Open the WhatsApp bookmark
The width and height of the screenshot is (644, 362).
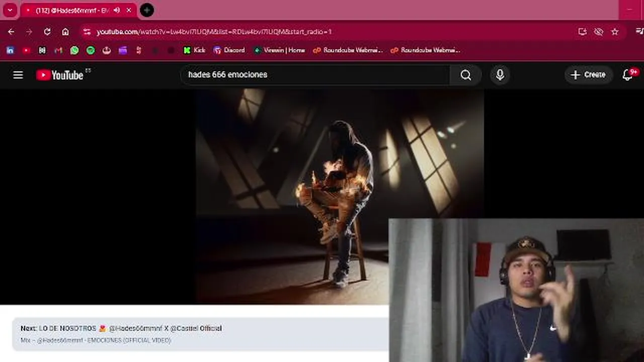pyautogui.click(x=74, y=50)
